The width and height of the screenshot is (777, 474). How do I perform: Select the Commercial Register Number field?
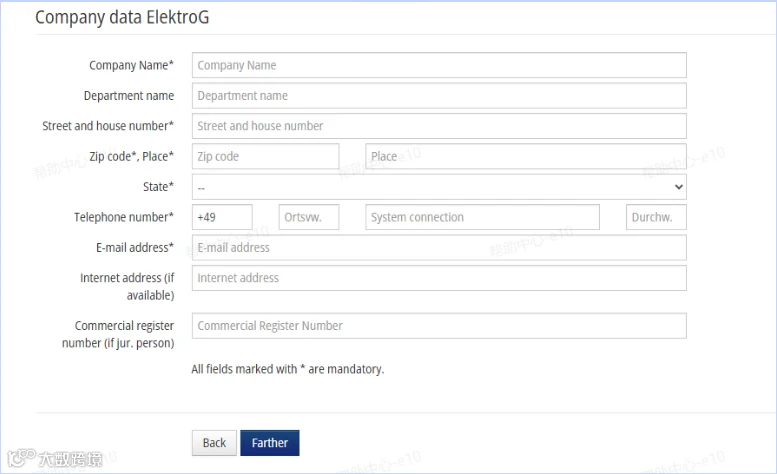pos(439,325)
